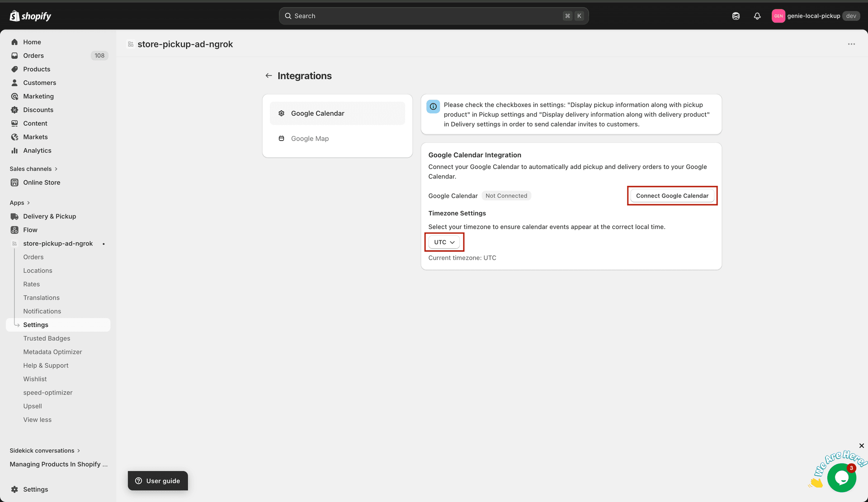868x502 pixels.
Task: Click the info icon in the notice banner
Action: [x=433, y=107]
